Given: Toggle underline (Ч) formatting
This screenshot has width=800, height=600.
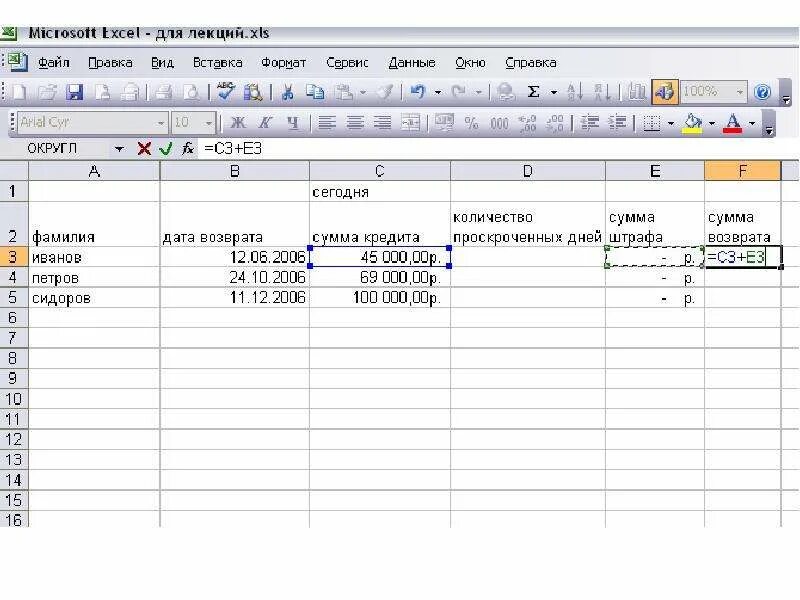Looking at the screenshot, I should pyautogui.click(x=292, y=122).
